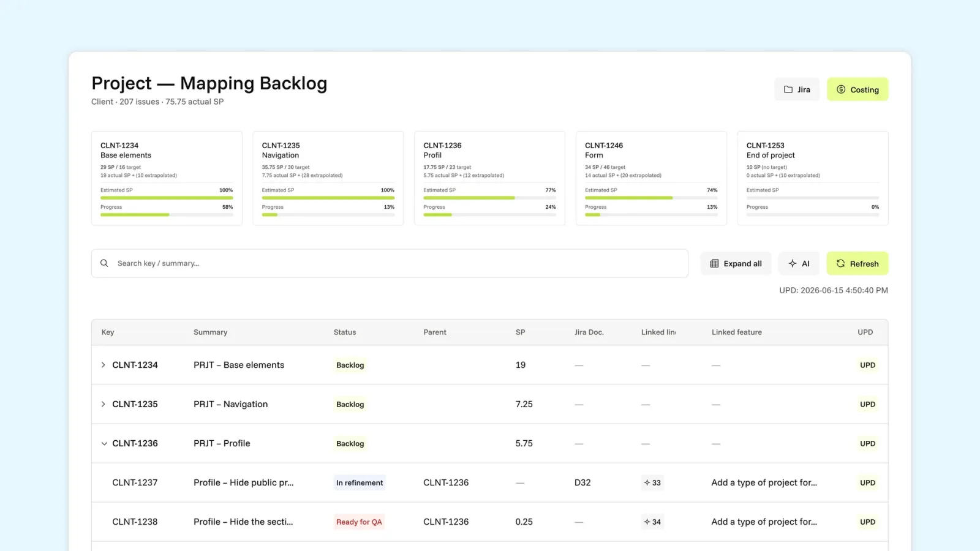The height and width of the screenshot is (551, 980).
Task: Click the UPD: 2026-06-15 timestamp
Action: click(x=834, y=290)
